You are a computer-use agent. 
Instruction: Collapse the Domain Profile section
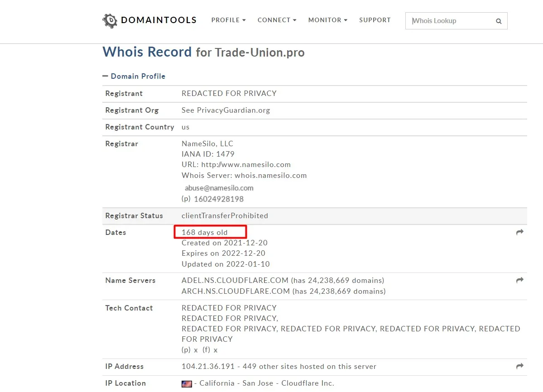click(134, 76)
